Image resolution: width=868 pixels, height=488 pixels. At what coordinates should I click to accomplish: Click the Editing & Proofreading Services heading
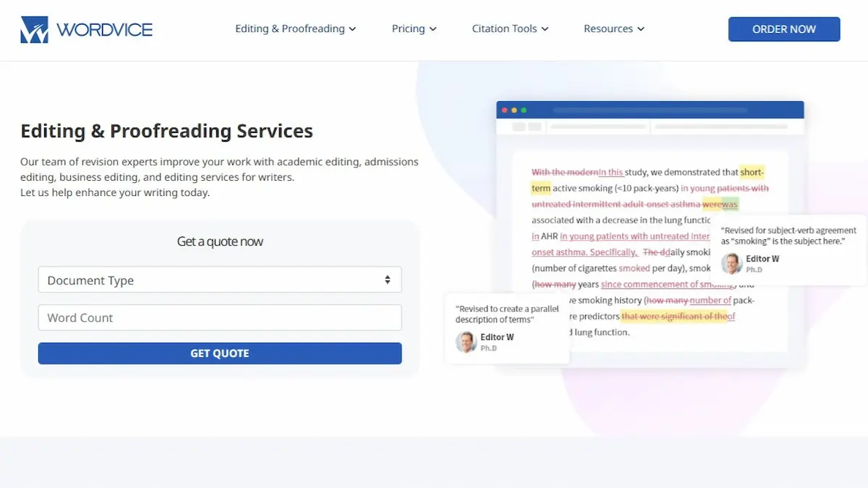point(167,131)
